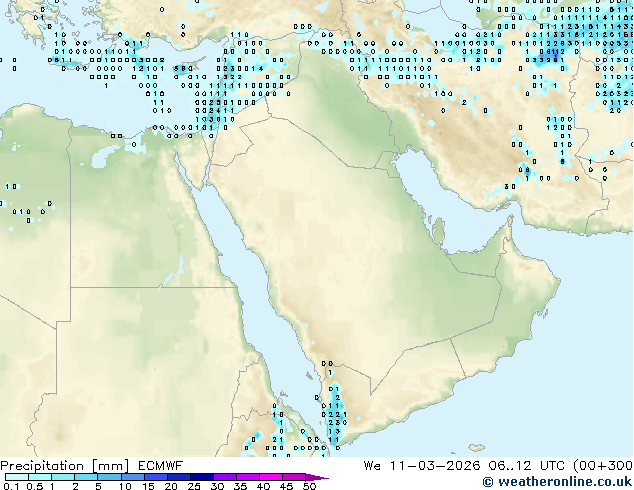The width and height of the screenshot is (634, 490).
Task: Click the 25–30 mm dark blue swatch
Action: [202, 477]
